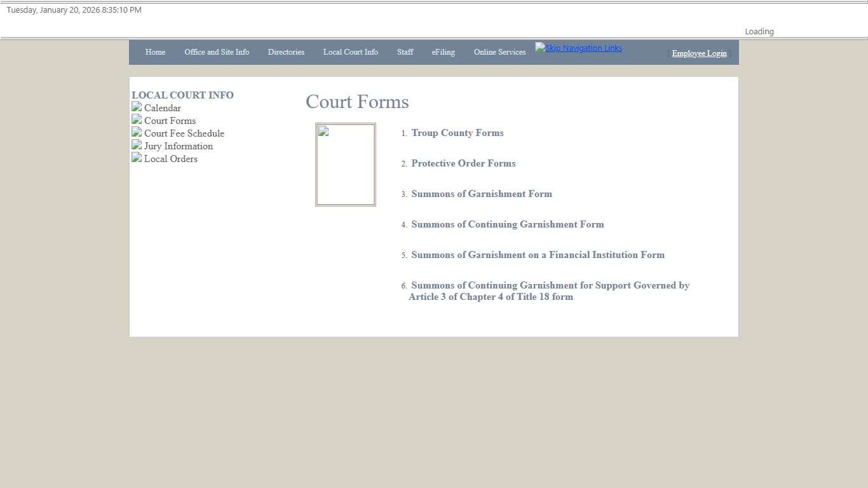
Task: Navigate to the Directories section
Action: pyautogui.click(x=286, y=52)
